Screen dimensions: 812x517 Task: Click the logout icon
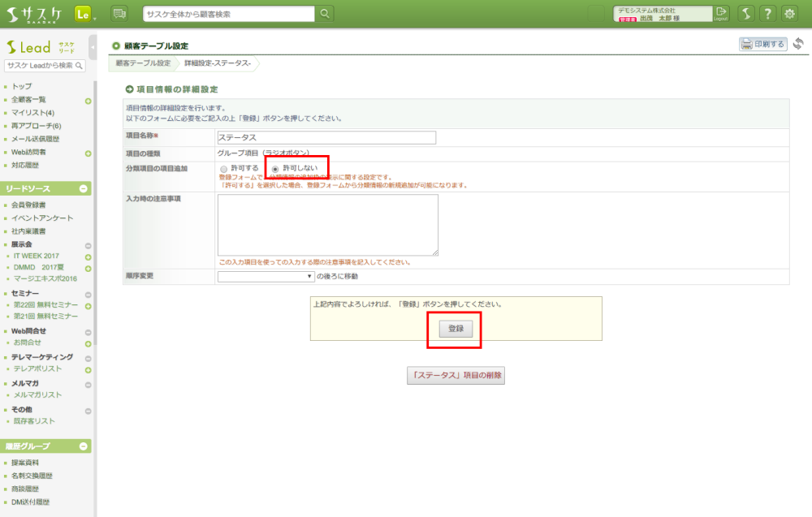point(721,13)
